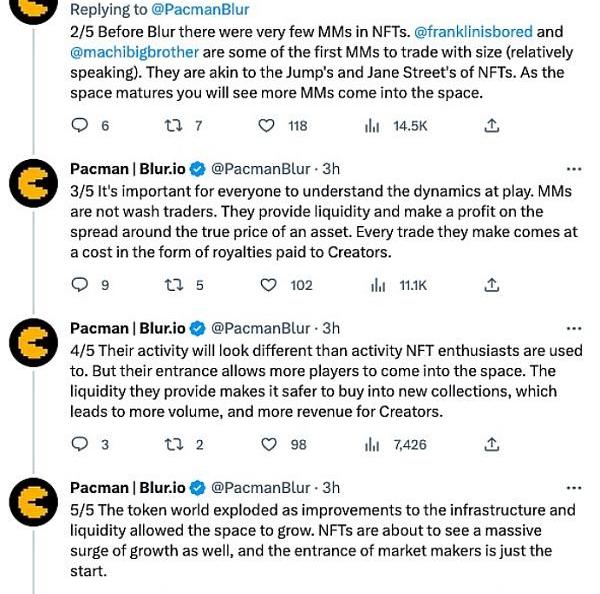Like the 2/5 tweet with 118 likes
600x594 pixels.
[x=267, y=126]
